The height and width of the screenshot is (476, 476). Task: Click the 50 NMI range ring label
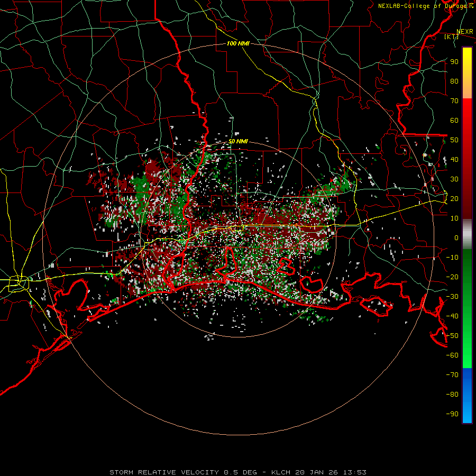(x=238, y=141)
